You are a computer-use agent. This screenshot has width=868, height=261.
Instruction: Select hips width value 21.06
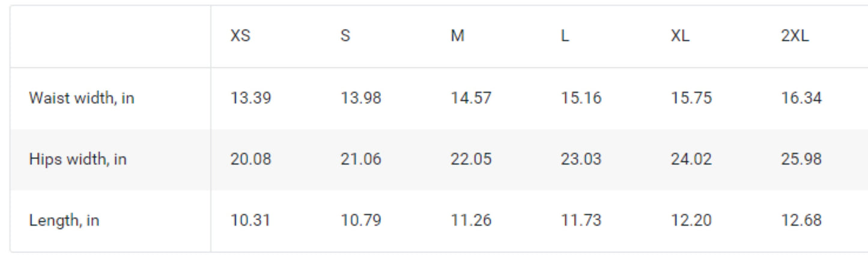pyautogui.click(x=361, y=159)
